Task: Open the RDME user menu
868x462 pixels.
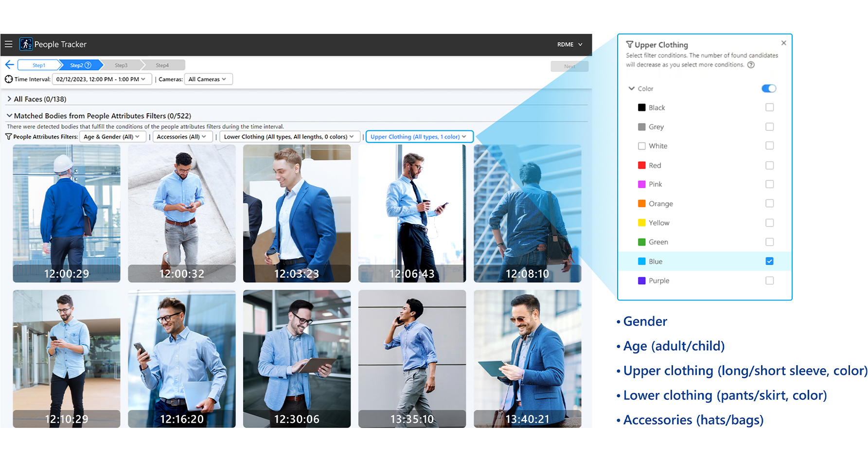Action: tap(569, 45)
